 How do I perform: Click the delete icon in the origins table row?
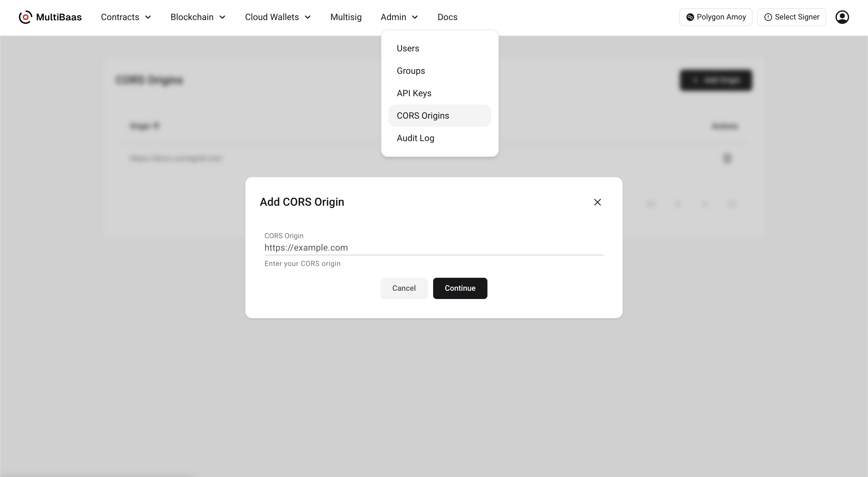[x=727, y=158]
